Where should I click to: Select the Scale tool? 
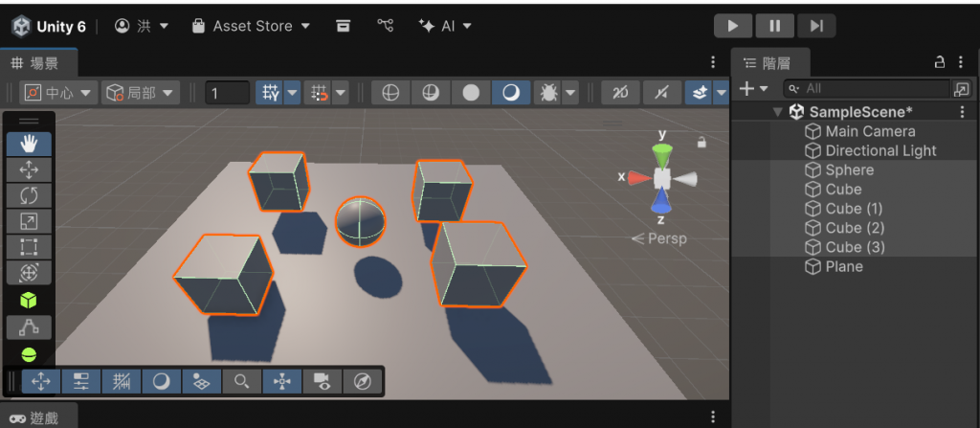point(29,221)
